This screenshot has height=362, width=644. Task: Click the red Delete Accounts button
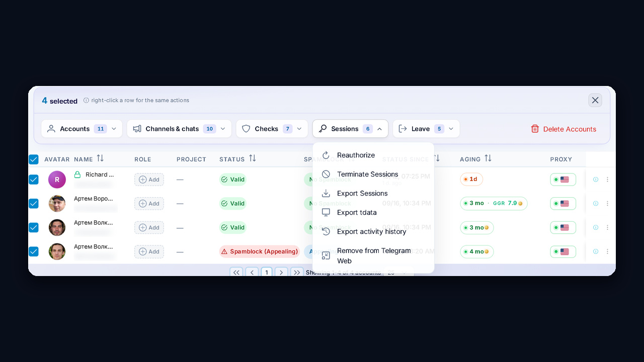(x=563, y=129)
